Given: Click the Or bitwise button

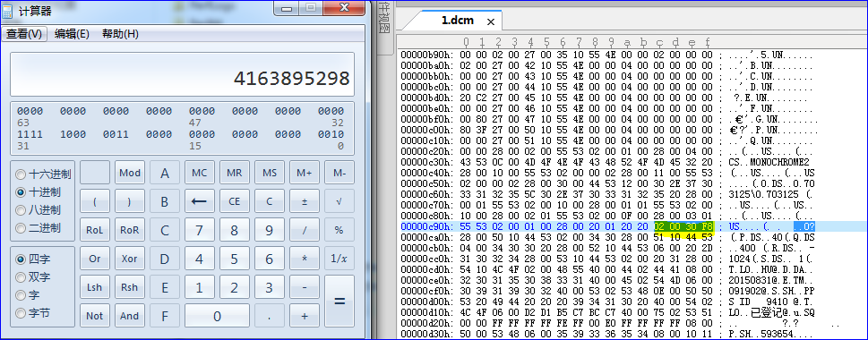Looking at the screenshot, I should coord(95,259).
